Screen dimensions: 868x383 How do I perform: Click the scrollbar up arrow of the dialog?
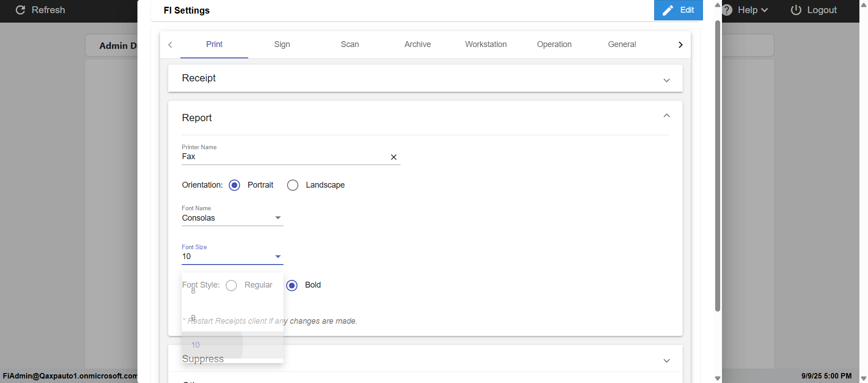pyautogui.click(x=717, y=5)
